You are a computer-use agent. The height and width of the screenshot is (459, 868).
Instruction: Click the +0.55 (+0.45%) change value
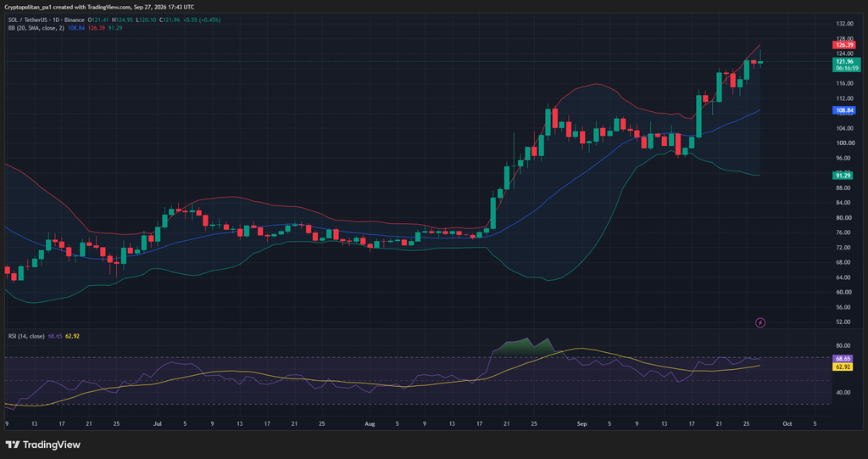point(202,20)
